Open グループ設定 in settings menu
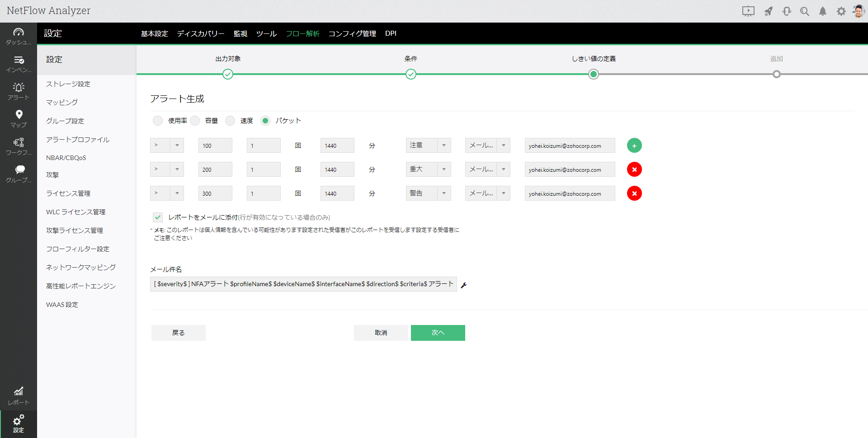 (x=65, y=121)
